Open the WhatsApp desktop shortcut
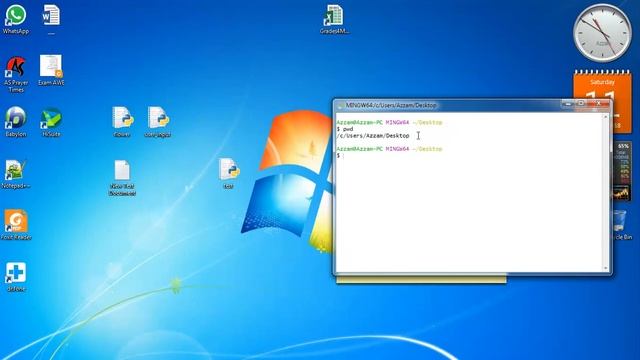 click(x=16, y=19)
